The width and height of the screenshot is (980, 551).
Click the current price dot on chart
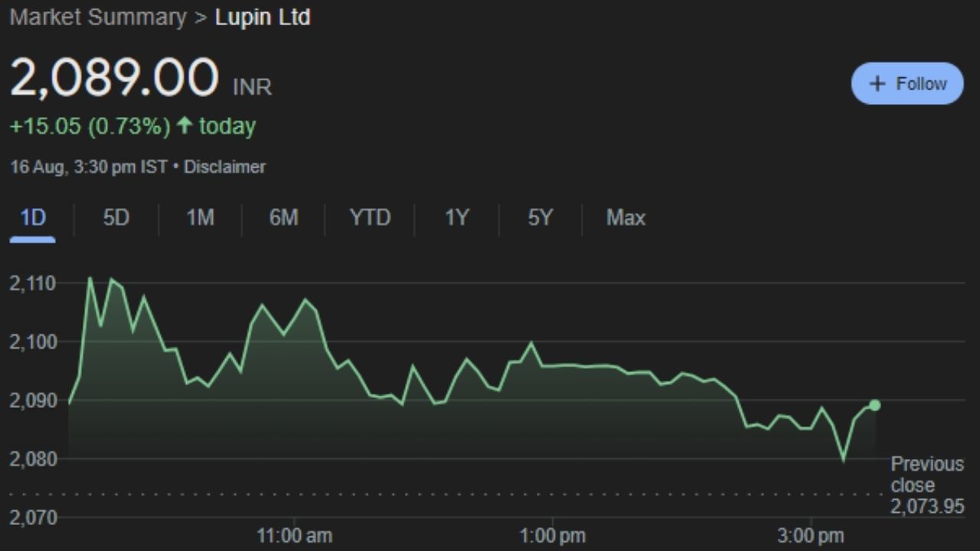click(x=874, y=405)
